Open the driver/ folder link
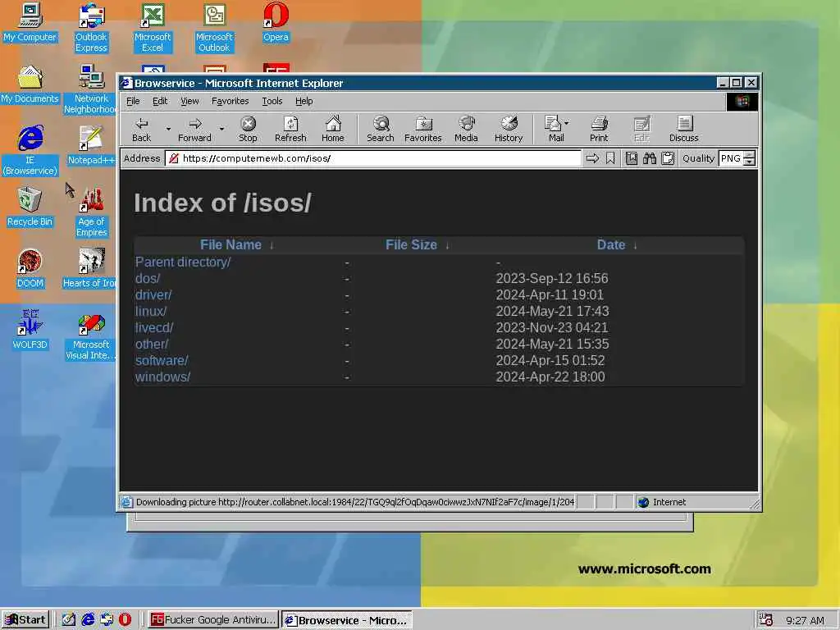 [153, 295]
